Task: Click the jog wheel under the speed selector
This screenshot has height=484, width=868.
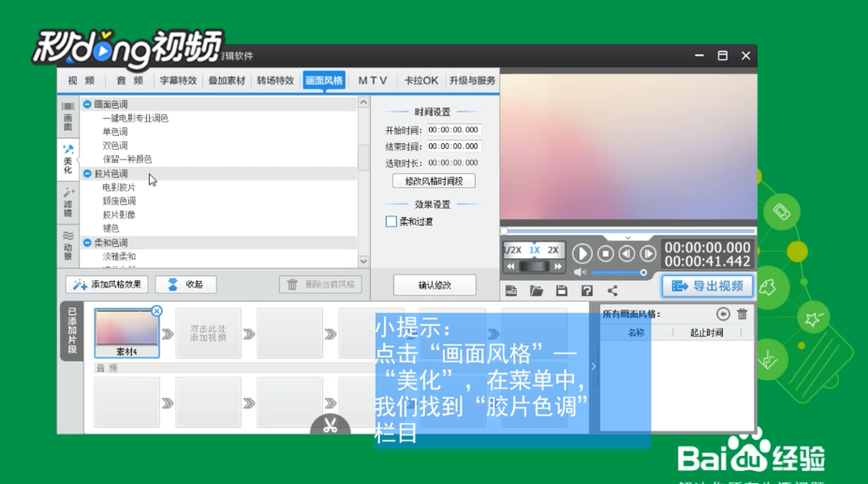Action: point(535,267)
